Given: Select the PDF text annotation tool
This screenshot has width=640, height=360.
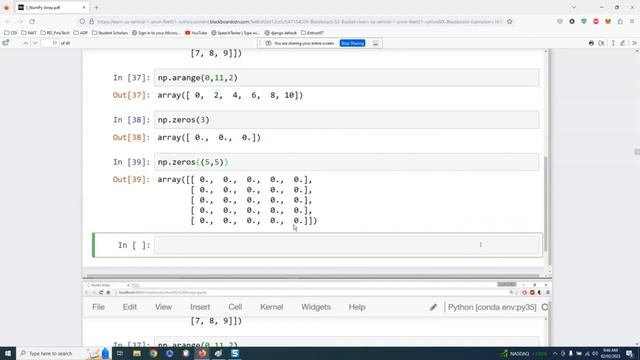Looking at the screenshot, I should 613,43.
